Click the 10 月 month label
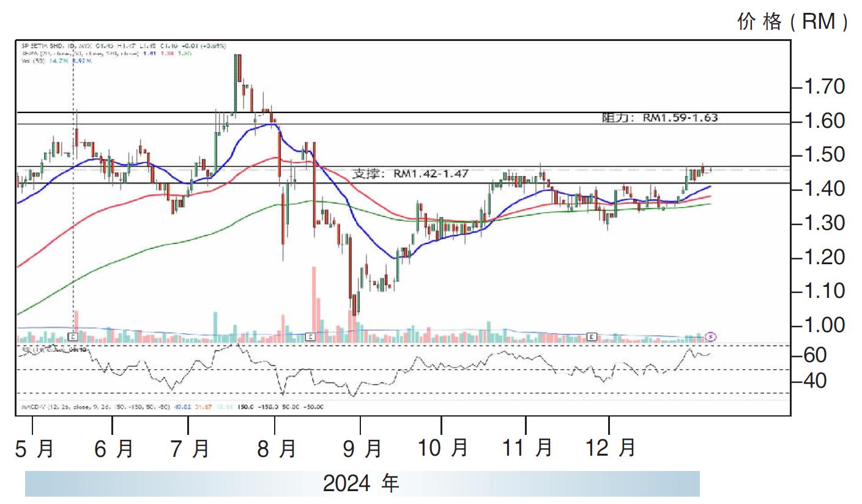The width and height of the screenshot is (862, 504). point(443,449)
